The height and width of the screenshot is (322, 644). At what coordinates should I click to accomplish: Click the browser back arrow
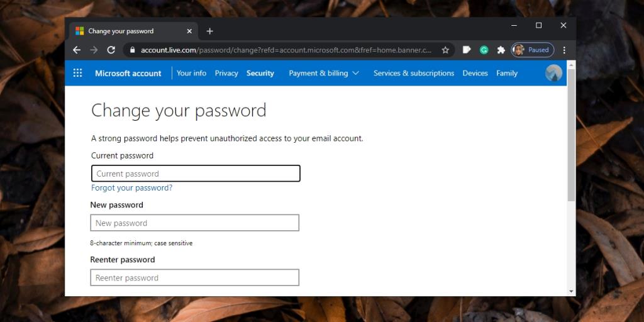click(x=77, y=50)
